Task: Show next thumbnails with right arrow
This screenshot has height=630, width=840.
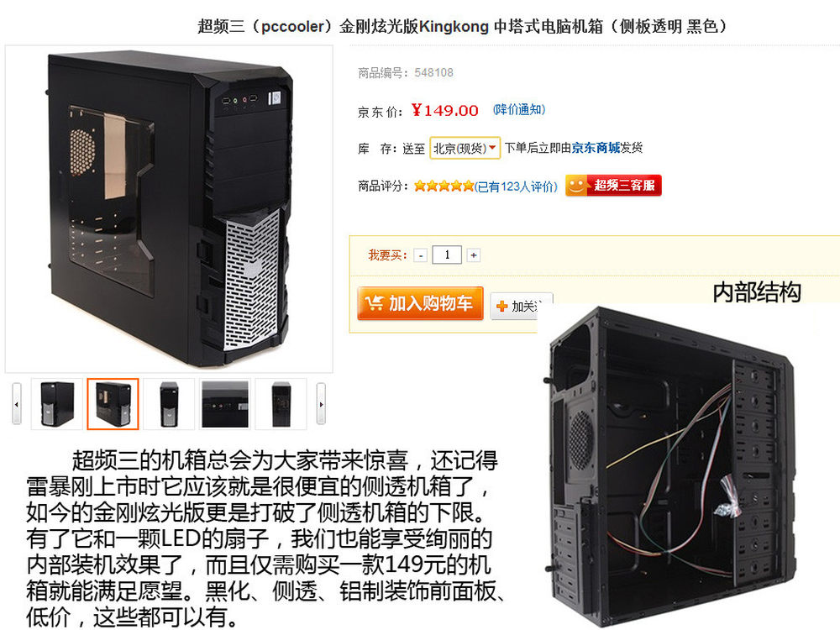Action: (321, 404)
